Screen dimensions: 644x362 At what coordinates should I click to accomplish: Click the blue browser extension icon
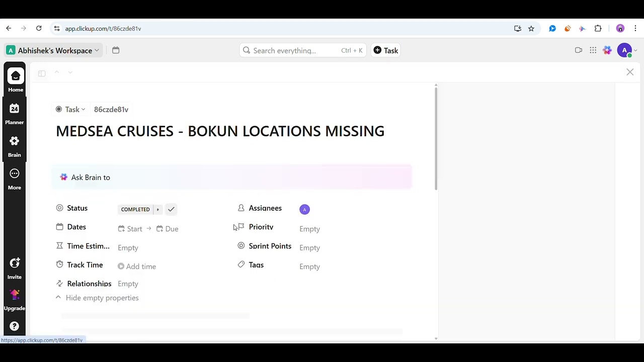click(x=552, y=29)
